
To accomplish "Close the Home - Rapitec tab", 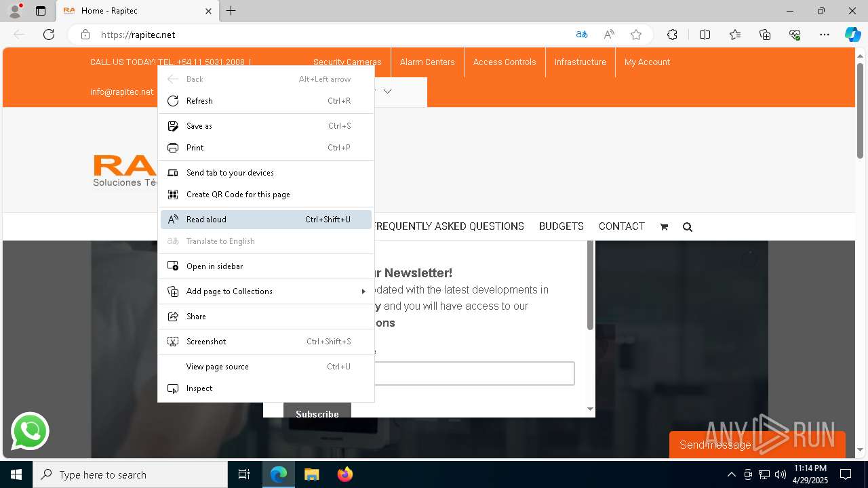I will pyautogui.click(x=208, y=11).
